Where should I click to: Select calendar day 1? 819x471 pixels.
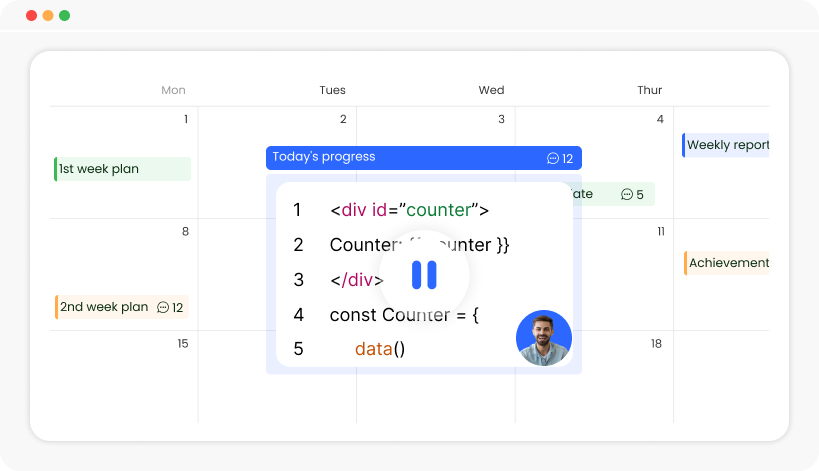click(x=186, y=119)
